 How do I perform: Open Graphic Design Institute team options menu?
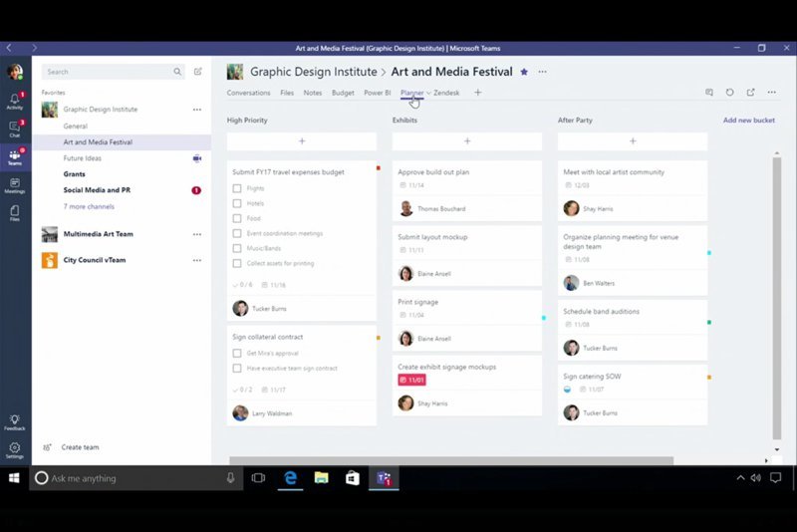(196, 110)
